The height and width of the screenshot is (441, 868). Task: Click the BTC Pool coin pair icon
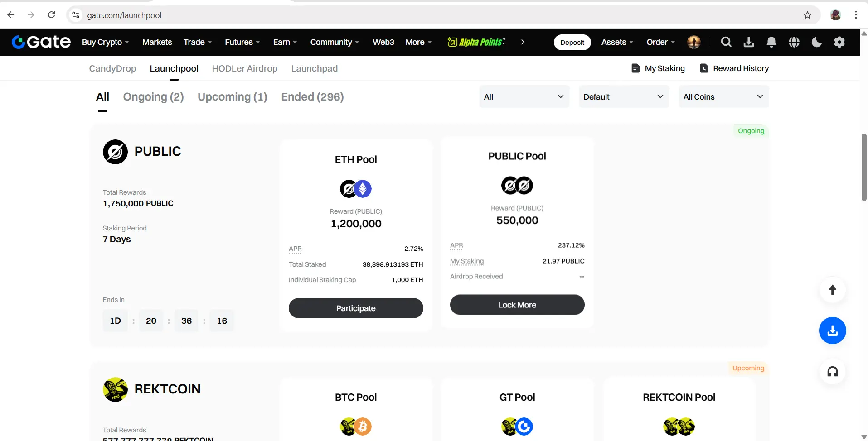356,427
